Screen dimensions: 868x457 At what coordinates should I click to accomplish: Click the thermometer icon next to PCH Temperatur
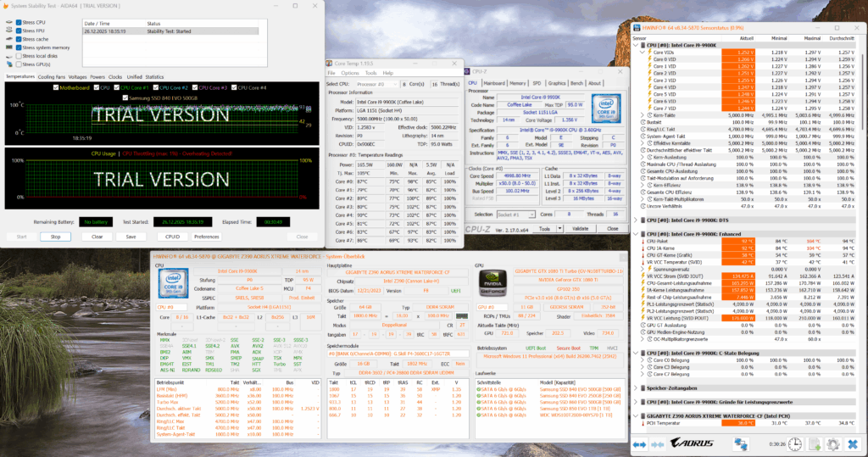643,423
